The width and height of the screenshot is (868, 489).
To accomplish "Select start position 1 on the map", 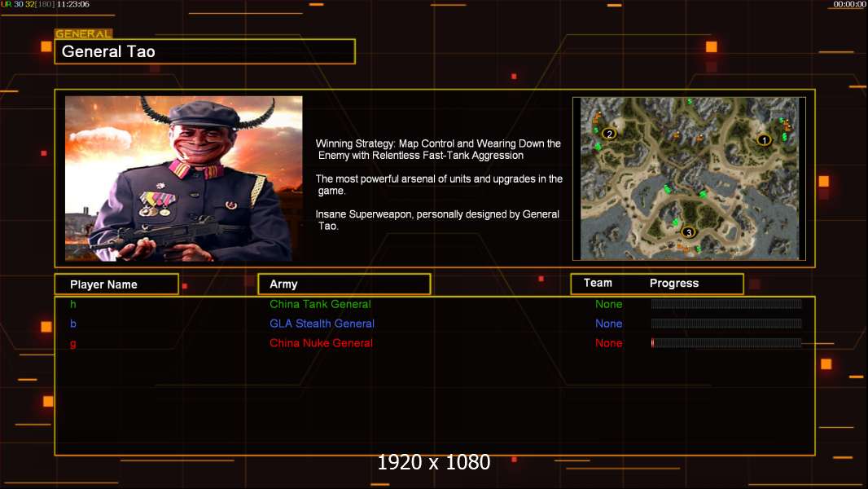I will 764,140.
